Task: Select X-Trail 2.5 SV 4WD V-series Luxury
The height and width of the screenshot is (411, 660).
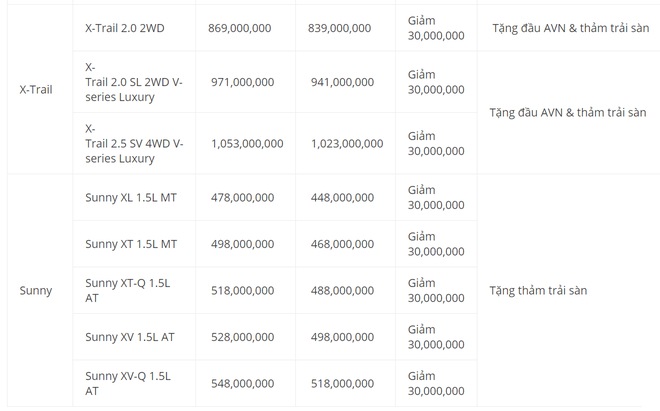Action: (x=134, y=144)
